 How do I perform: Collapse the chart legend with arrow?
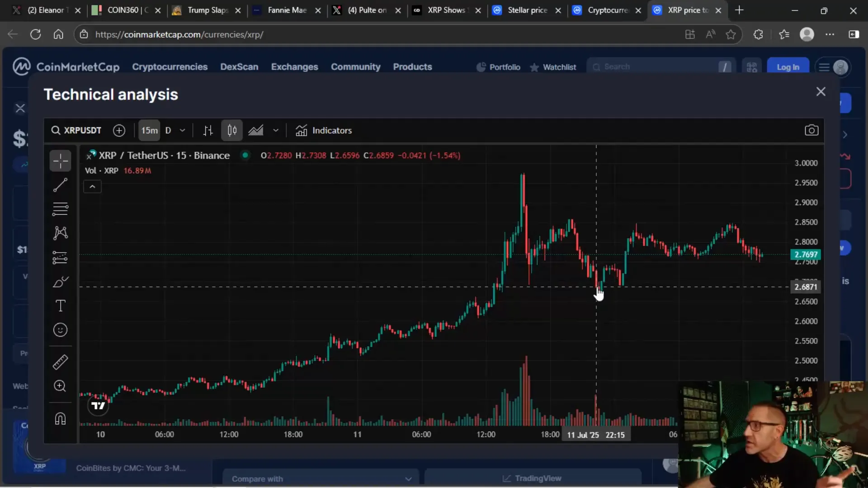click(x=92, y=187)
